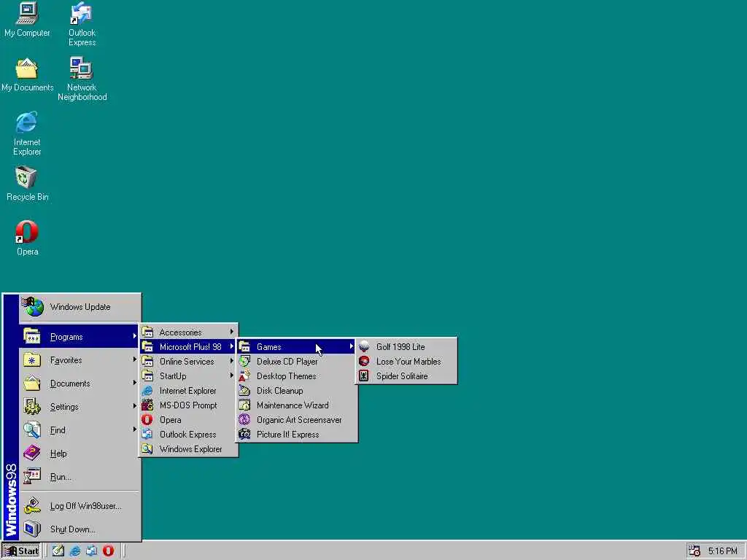
Task: Select the Internet Explorer desktop icon
Action: tap(27, 133)
